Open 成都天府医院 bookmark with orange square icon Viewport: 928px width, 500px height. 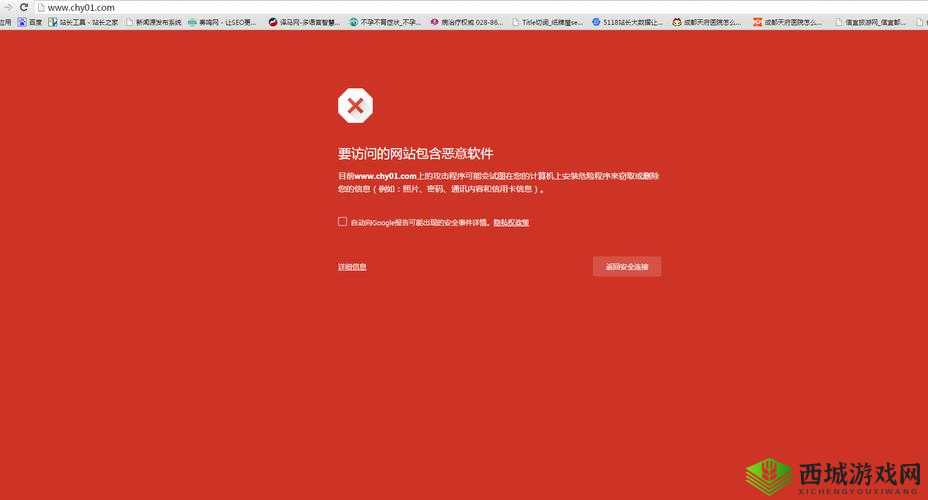[788, 22]
